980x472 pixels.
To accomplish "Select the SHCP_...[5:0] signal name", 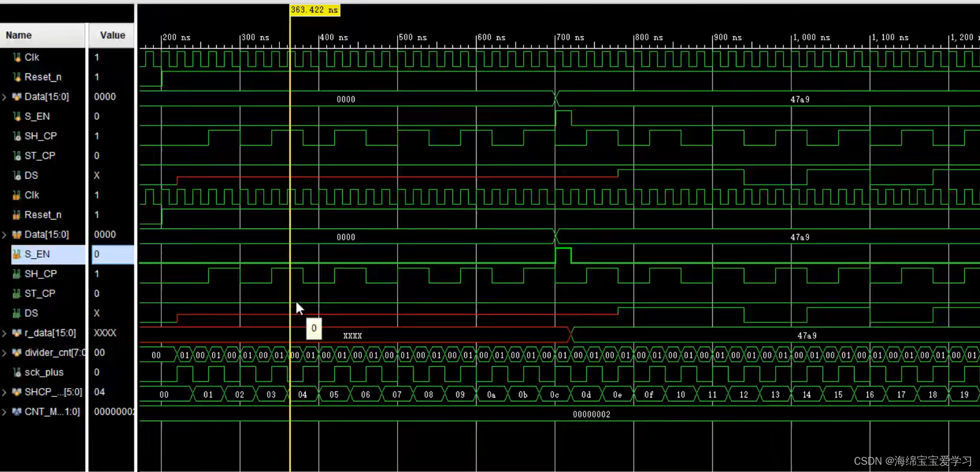I will pos(53,392).
